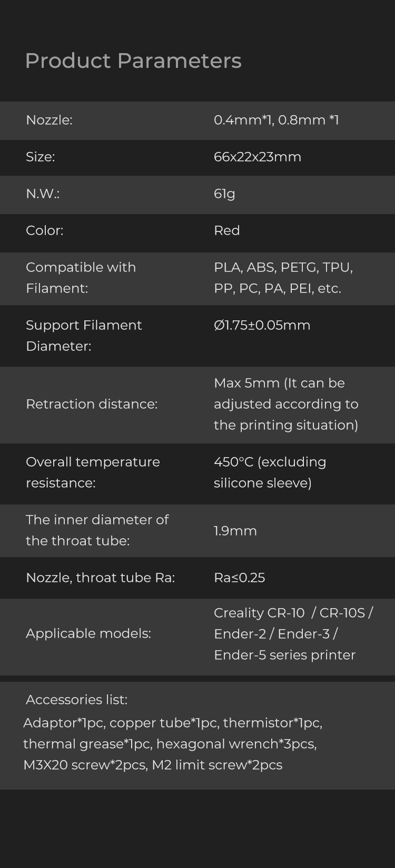The height and width of the screenshot is (868, 395).
Task: Select the Red color value
Action: [226, 230]
